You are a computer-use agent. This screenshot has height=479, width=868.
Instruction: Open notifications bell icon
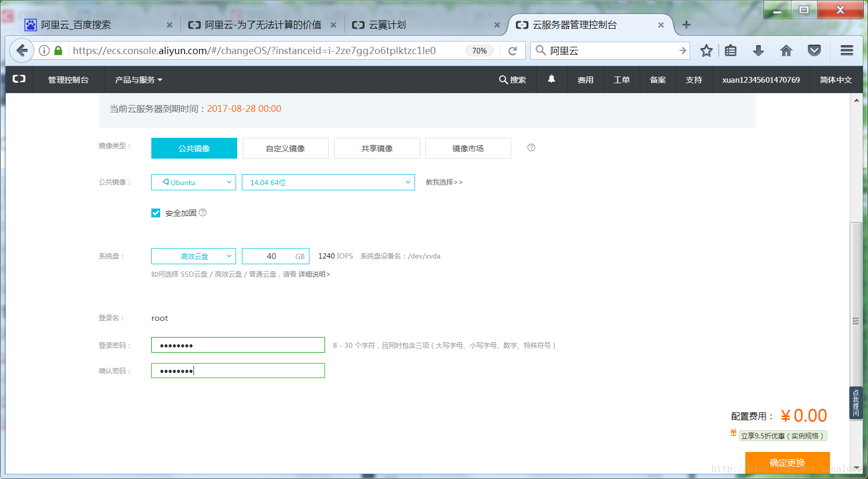click(551, 79)
